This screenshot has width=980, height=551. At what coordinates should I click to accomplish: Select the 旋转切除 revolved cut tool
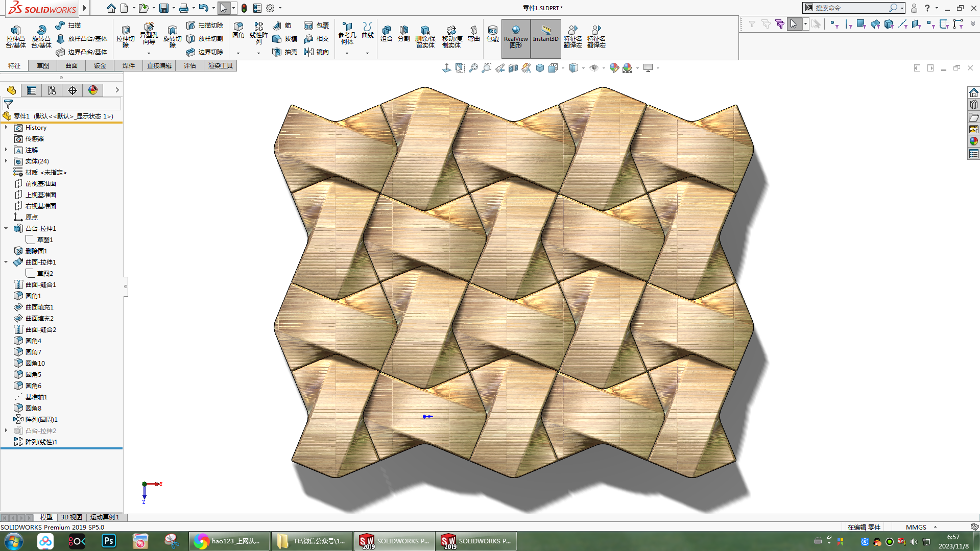172,36
